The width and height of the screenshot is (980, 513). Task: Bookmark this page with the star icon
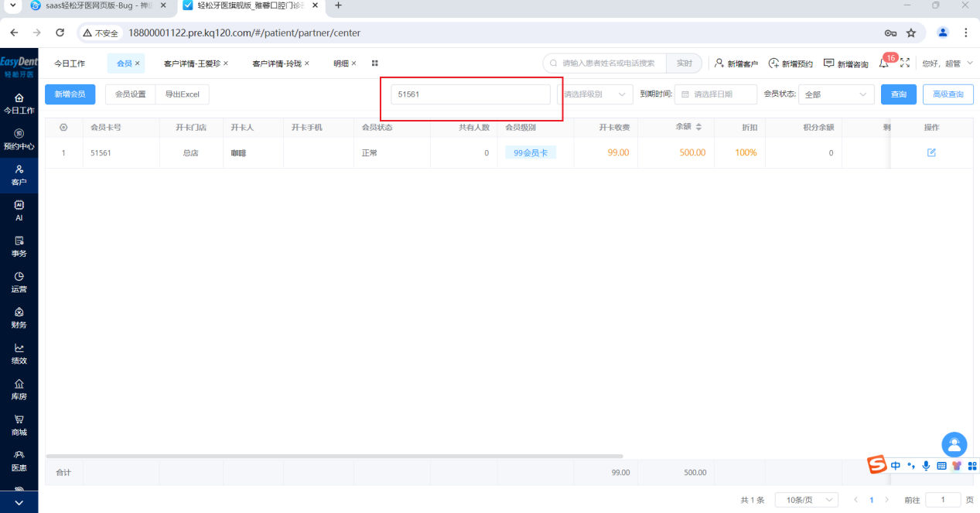[x=911, y=33]
